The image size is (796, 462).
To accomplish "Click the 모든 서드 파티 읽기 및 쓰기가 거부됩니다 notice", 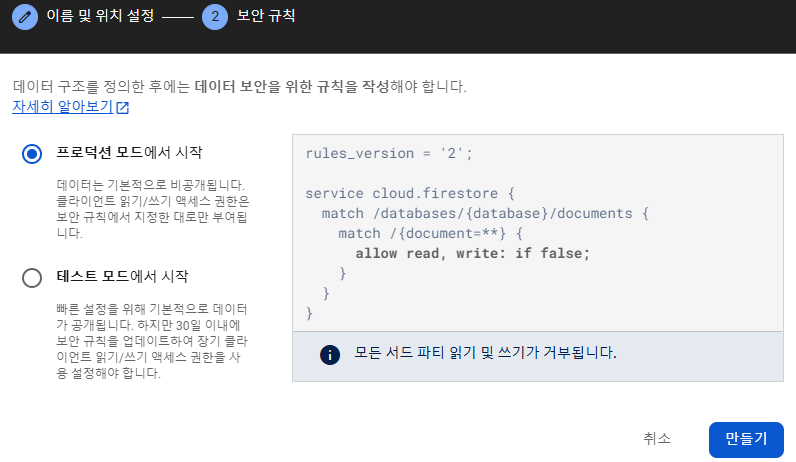I will (x=485, y=353).
